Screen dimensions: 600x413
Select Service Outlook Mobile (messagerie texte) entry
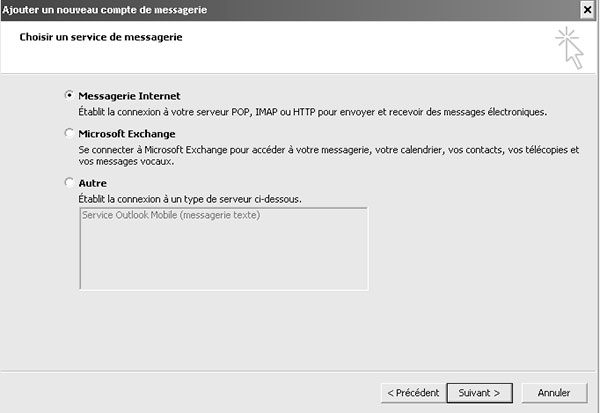coord(171,215)
